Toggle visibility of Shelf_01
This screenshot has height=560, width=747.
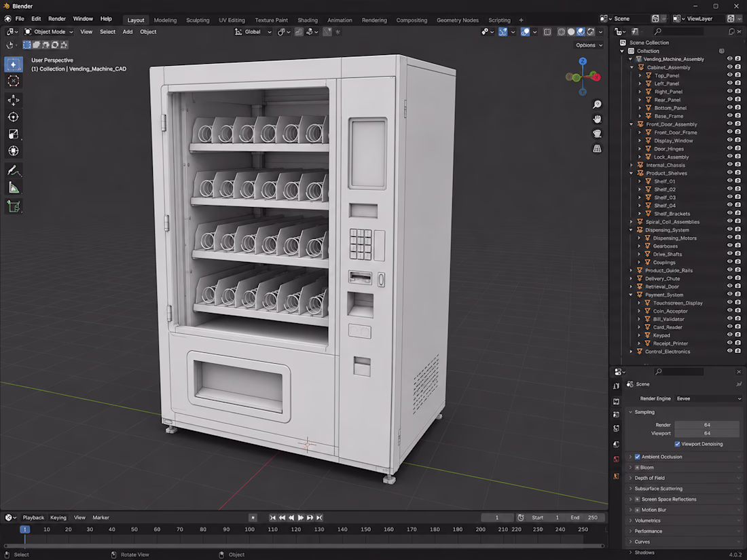click(x=729, y=181)
